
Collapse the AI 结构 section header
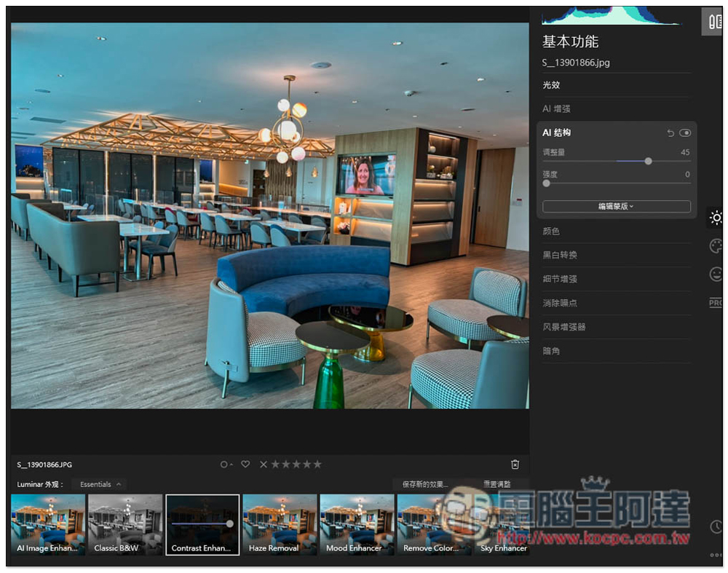tap(556, 133)
